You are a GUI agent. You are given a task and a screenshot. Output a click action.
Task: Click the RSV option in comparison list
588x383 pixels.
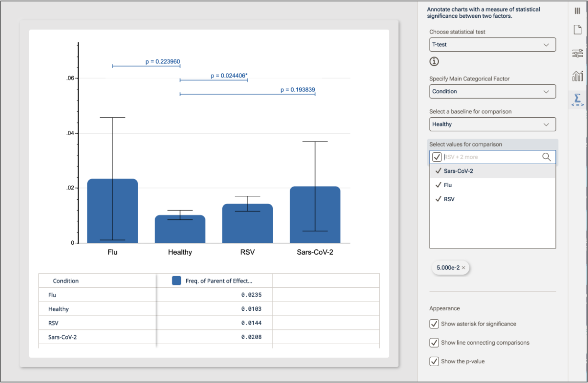click(449, 199)
